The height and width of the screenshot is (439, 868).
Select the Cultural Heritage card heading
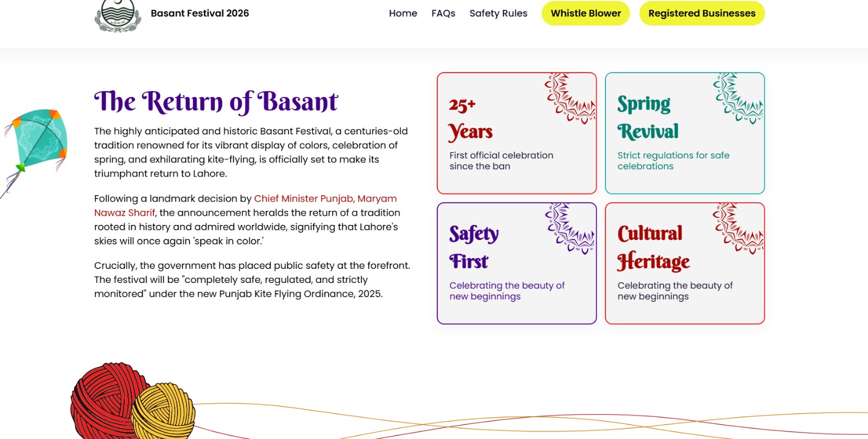coord(653,248)
